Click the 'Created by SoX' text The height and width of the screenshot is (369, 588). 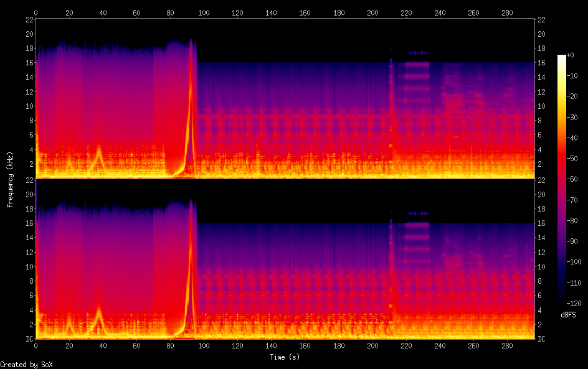coord(22,365)
